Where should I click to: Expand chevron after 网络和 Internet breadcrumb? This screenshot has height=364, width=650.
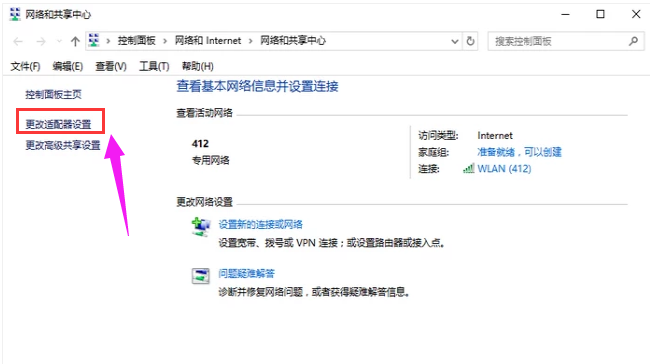pyautogui.click(x=250, y=41)
